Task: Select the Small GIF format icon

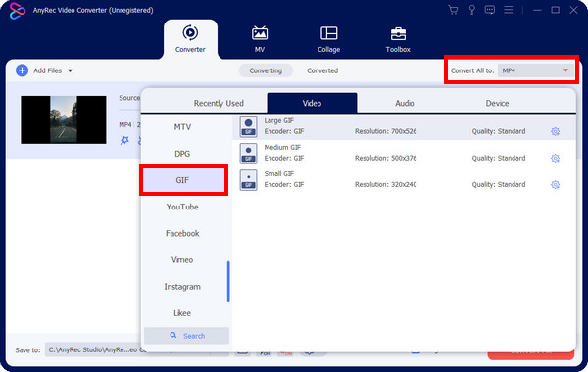Action: pos(248,180)
